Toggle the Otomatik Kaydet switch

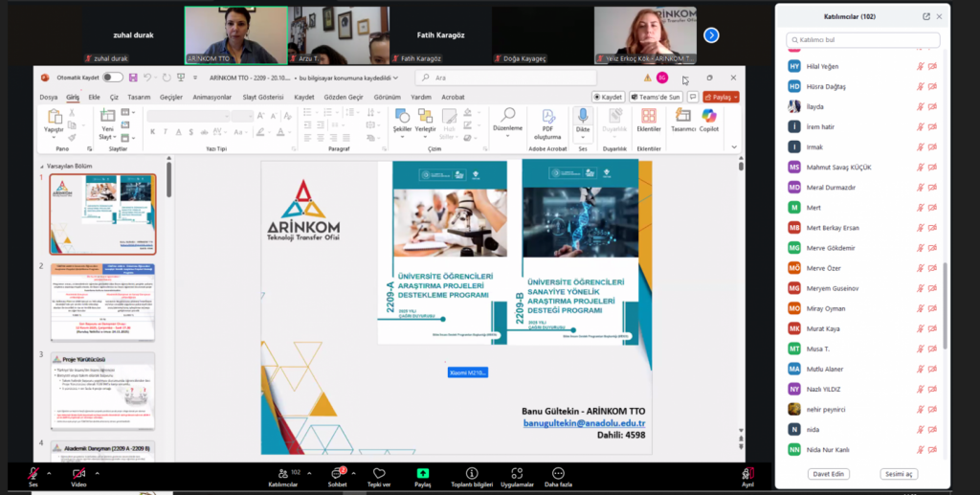[x=113, y=78]
